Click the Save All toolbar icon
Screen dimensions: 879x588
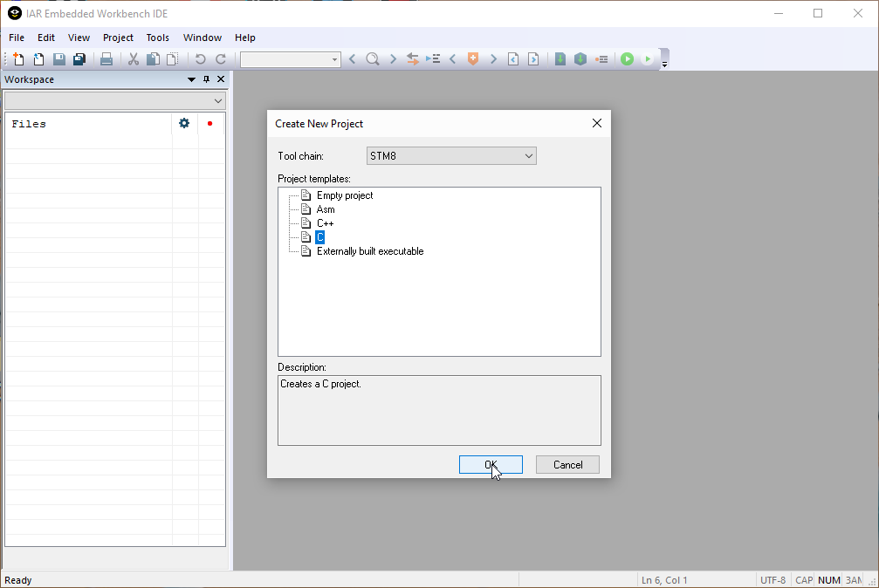pyautogui.click(x=79, y=58)
